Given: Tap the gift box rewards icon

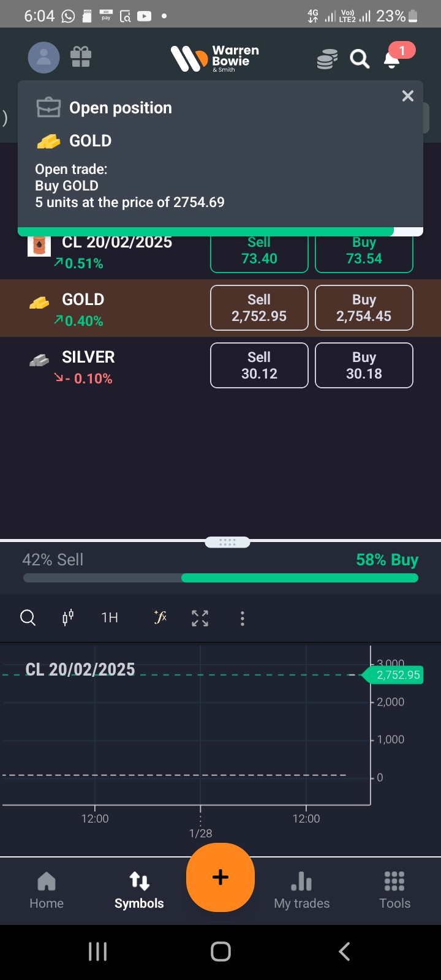Looking at the screenshot, I should 80,58.
